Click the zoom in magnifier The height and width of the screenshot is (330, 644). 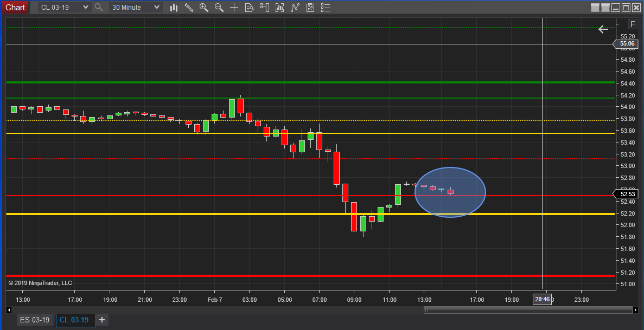(203, 8)
